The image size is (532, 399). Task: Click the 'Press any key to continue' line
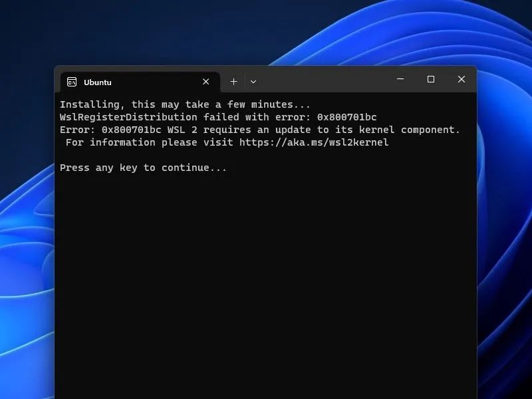(x=144, y=168)
